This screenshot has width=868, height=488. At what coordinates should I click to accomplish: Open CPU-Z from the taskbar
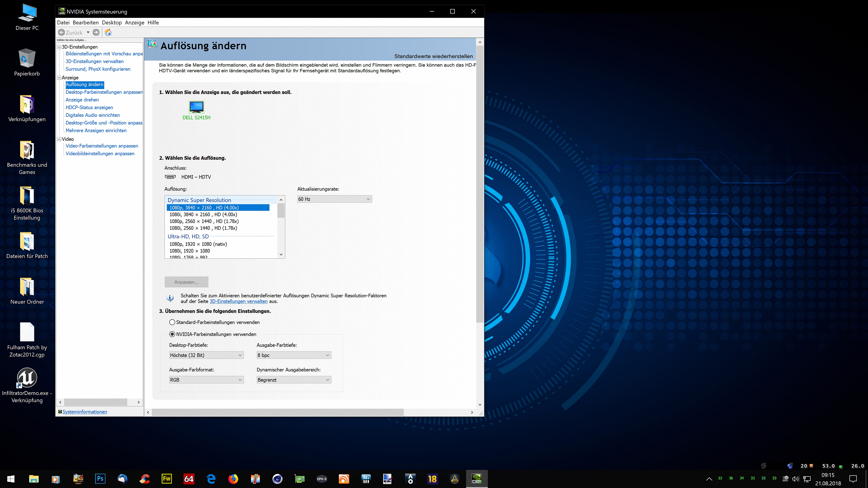tap(321, 479)
